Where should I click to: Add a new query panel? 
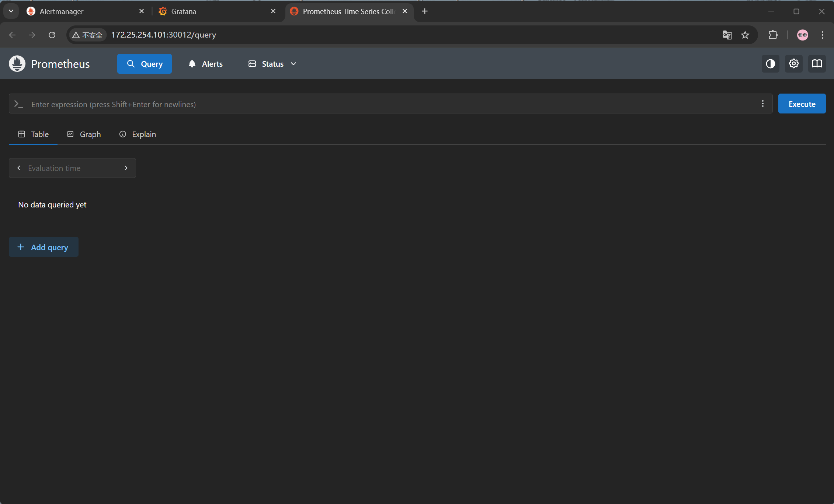44,247
